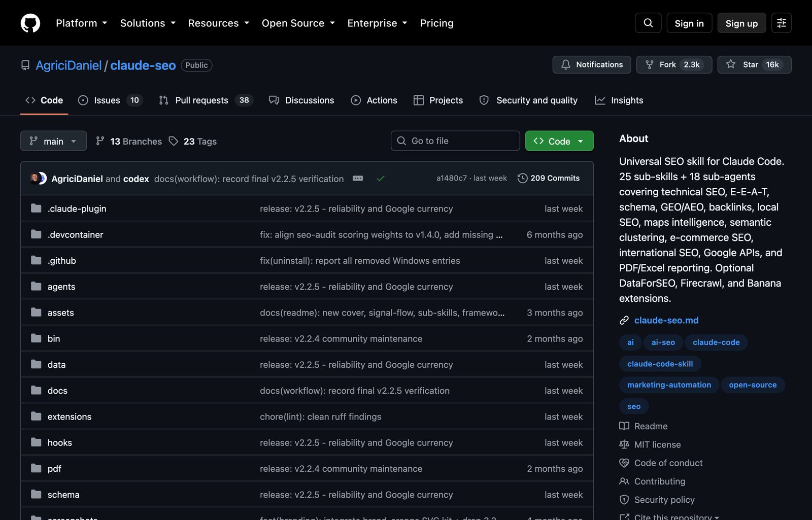Click the tag icon beside 23 Tags

click(174, 141)
